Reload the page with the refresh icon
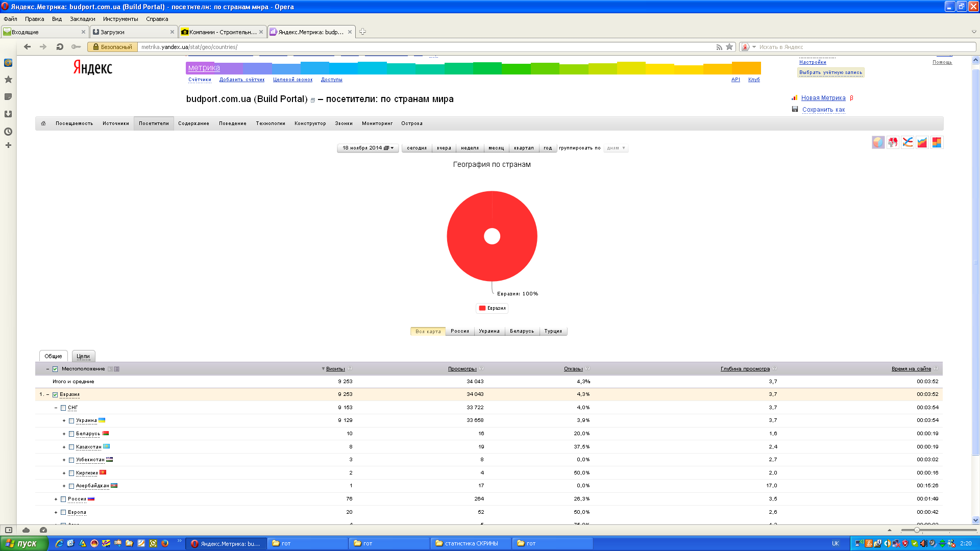The width and height of the screenshot is (980, 551). click(60, 47)
